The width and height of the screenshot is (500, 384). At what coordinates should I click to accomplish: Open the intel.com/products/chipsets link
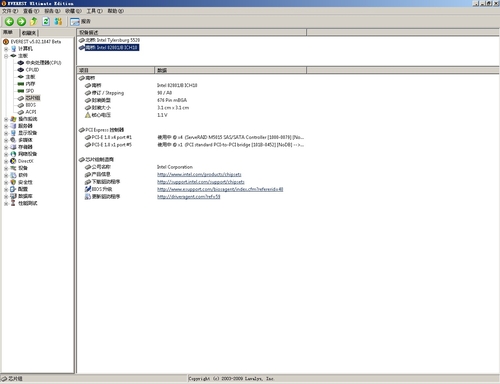pyautogui.click(x=199, y=174)
